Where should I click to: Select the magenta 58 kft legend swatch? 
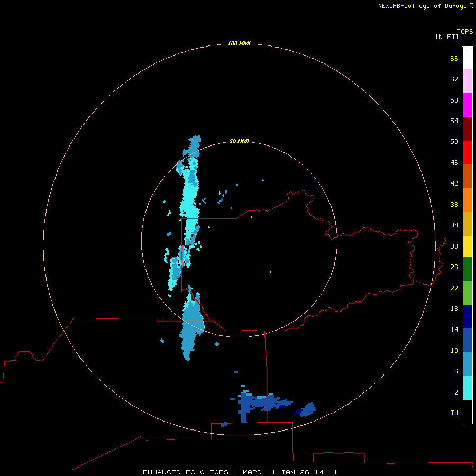click(x=467, y=105)
